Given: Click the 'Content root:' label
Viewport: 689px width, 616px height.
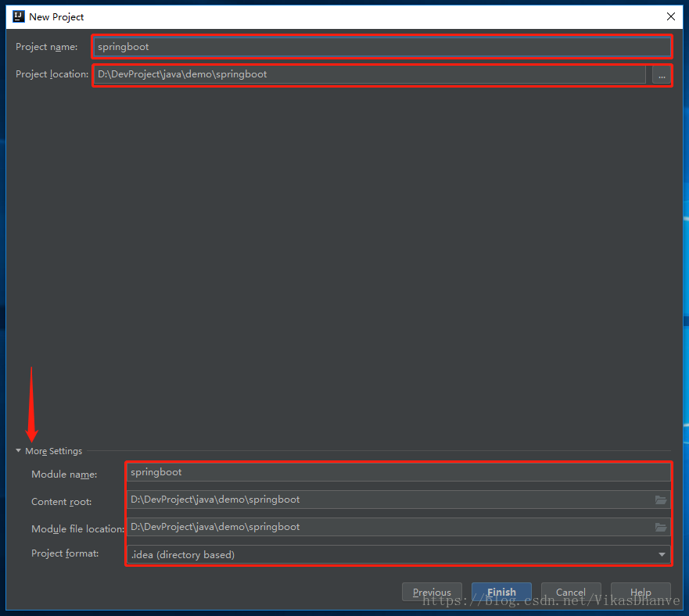Looking at the screenshot, I should [62, 502].
